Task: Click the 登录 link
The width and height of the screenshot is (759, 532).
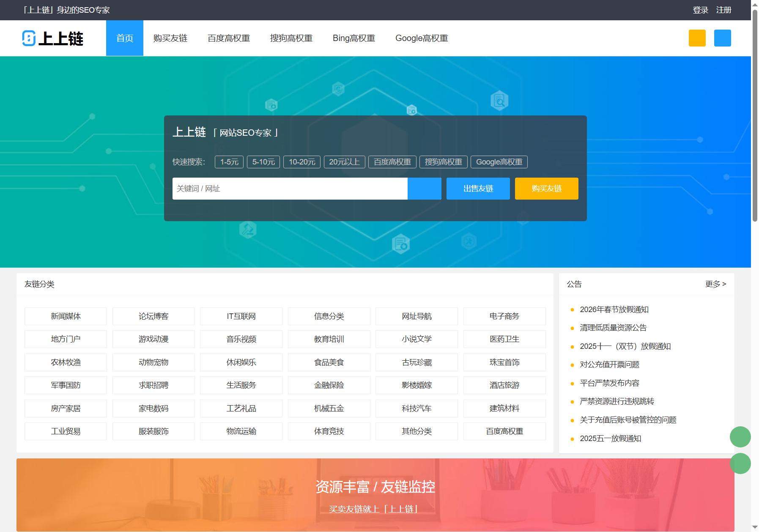Action: 700,10
